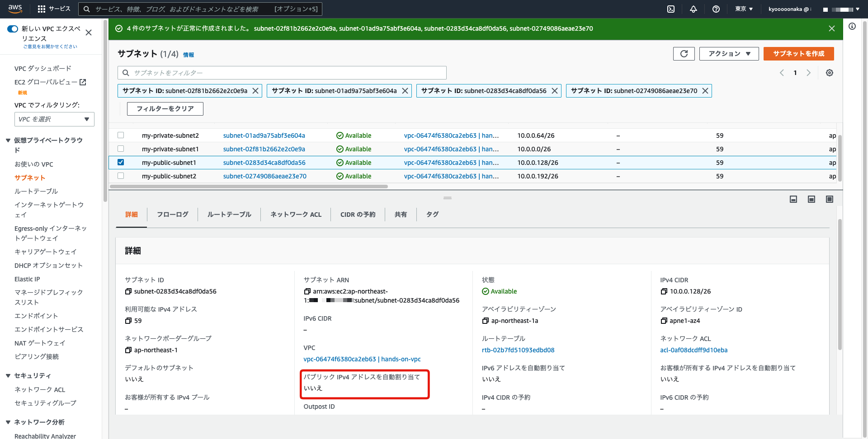Collapse the 仮想プライベートクラウド section

click(8, 140)
